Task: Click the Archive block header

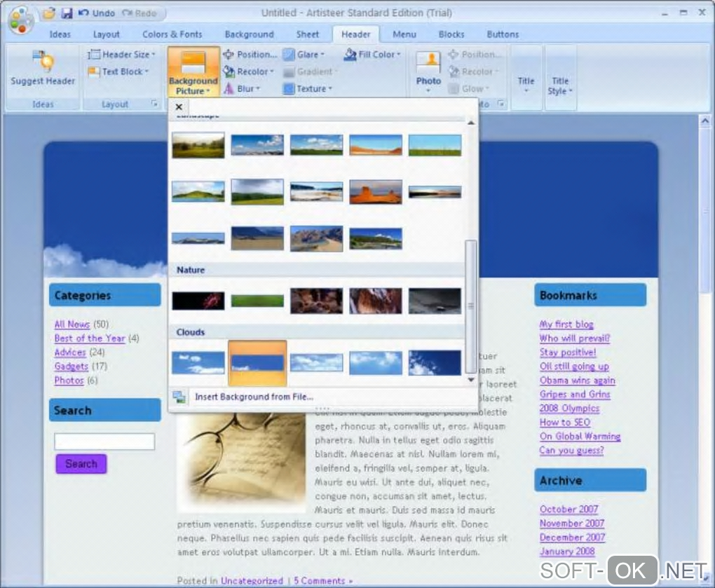Action: [x=590, y=481]
